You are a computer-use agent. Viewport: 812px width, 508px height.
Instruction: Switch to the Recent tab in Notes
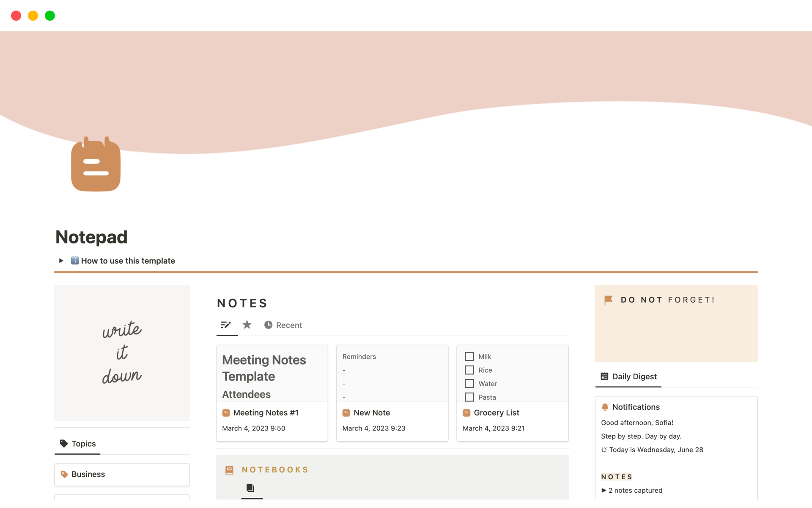pos(283,325)
